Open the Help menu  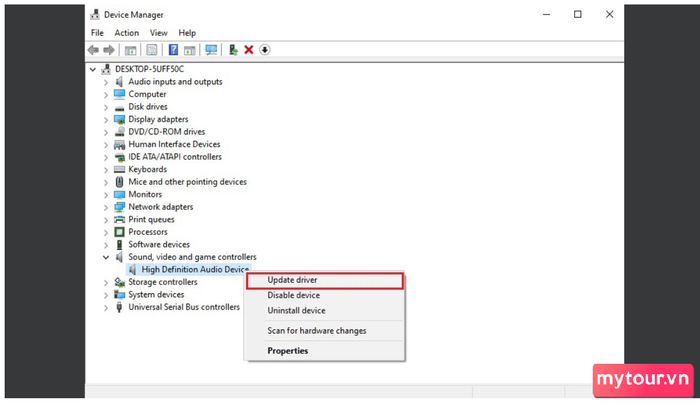pos(187,33)
